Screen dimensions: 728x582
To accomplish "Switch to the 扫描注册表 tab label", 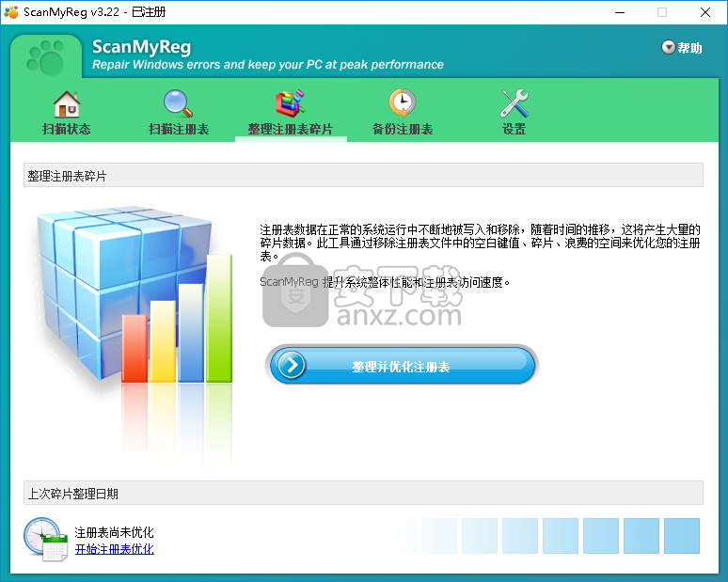I will pyautogui.click(x=179, y=129).
